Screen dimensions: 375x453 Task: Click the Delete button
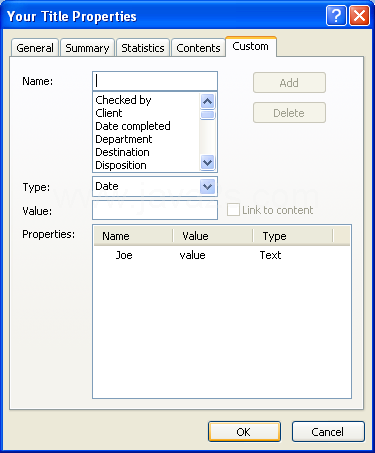tap(289, 113)
